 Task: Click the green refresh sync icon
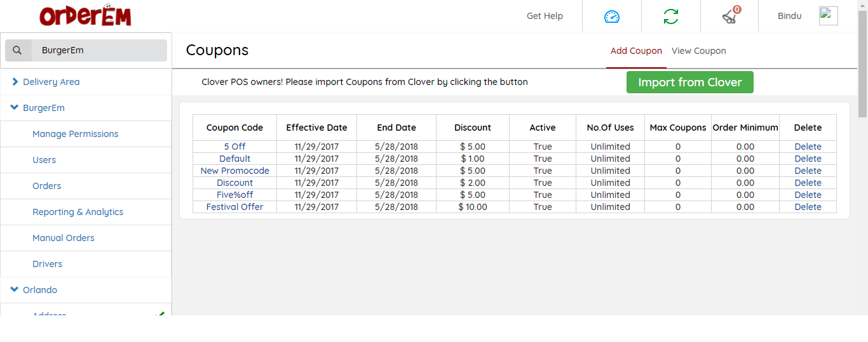tap(670, 16)
